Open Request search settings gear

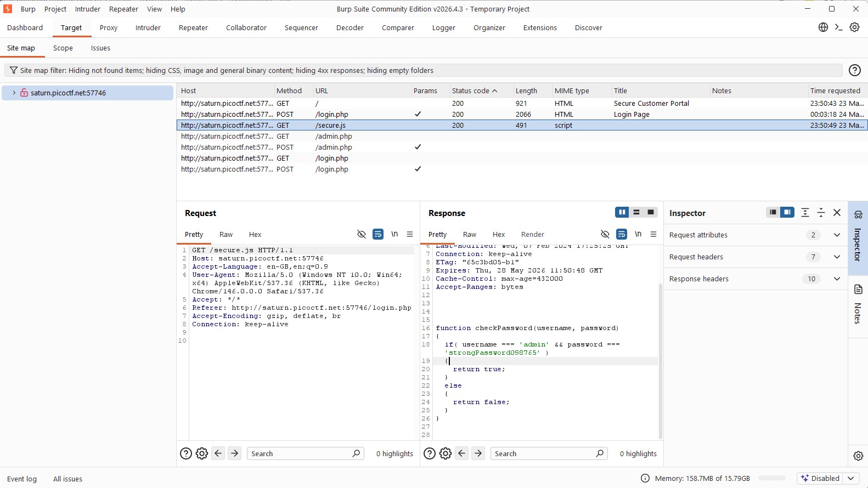[202, 453]
